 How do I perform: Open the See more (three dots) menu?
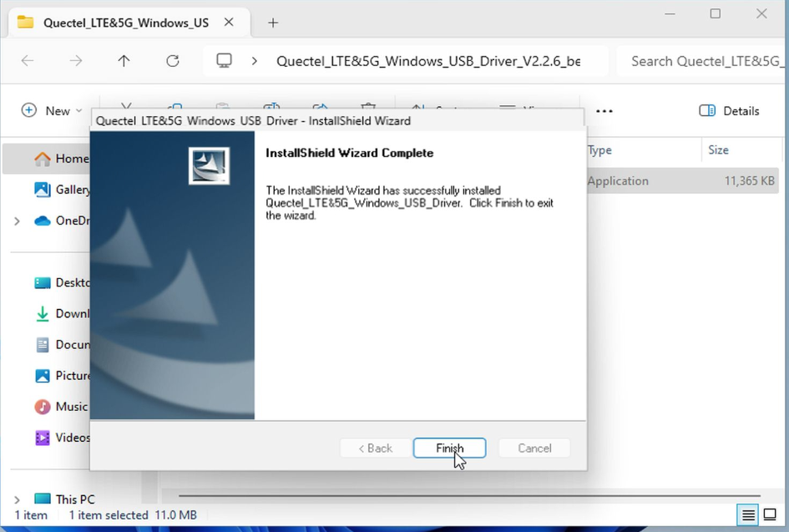pos(604,111)
